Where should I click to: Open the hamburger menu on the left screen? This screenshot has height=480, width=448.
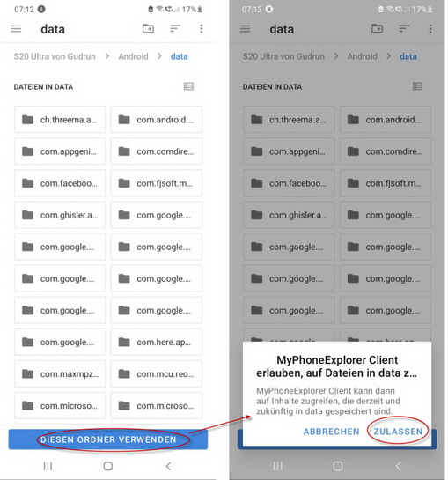[x=16, y=29]
